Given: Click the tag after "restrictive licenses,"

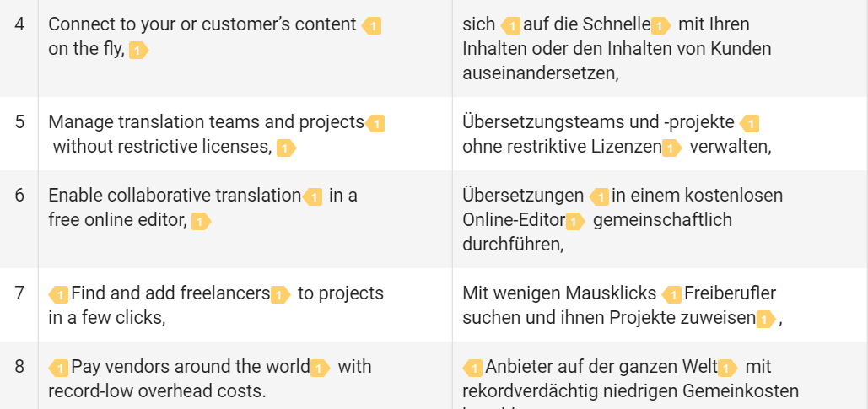Looking at the screenshot, I should [286, 148].
